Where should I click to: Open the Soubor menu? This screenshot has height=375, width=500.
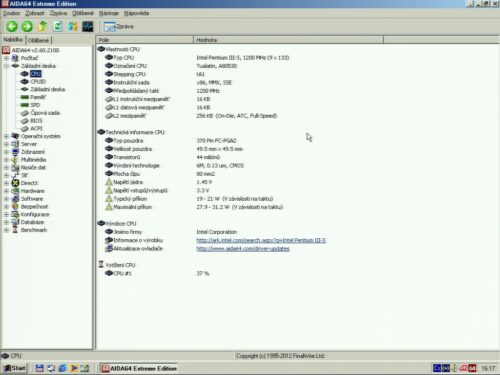(11, 13)
